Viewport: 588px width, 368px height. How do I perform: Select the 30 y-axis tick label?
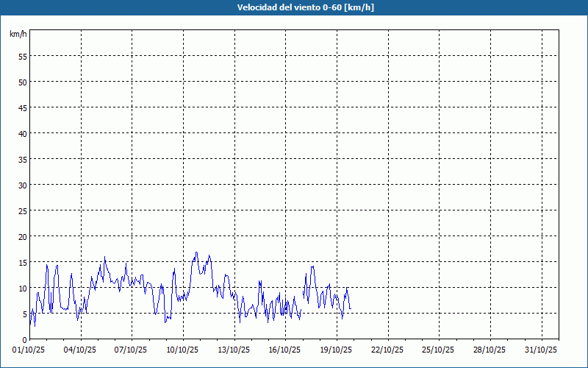point(22,185)
